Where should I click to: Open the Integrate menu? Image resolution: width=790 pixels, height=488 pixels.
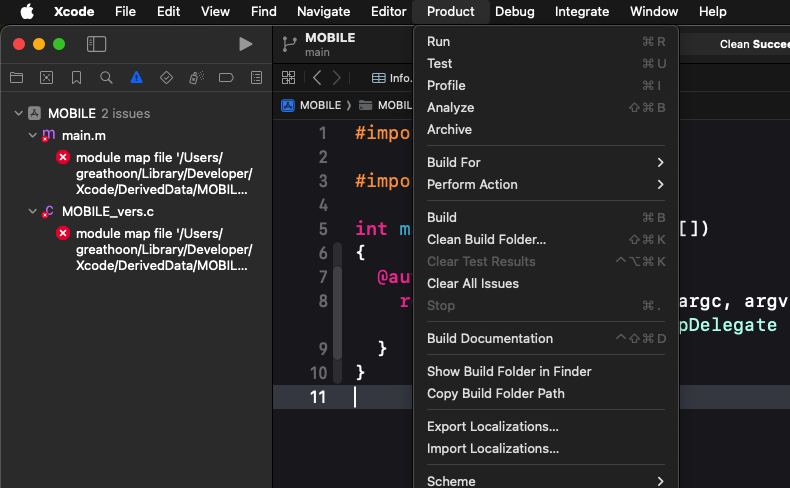(x=582, y=11)
